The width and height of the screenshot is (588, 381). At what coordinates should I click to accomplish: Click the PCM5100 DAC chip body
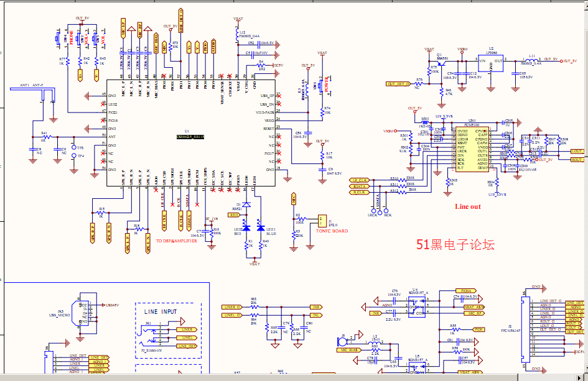tap(472, 149)
